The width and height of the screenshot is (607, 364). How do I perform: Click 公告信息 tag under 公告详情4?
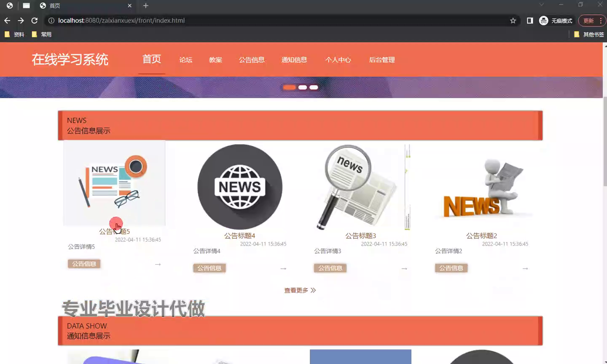209,268
